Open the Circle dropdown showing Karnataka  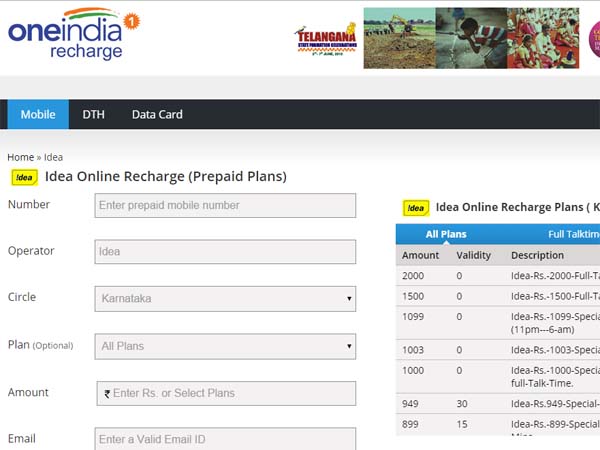tap(226, 298)
